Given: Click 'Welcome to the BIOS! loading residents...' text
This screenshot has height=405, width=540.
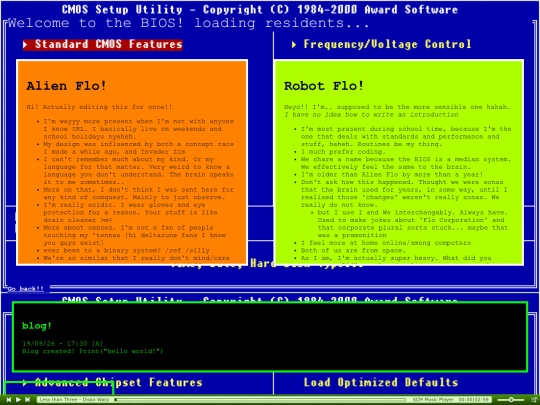Looking at the screenshot, I should pyautogui.click(x=189, y=23).
